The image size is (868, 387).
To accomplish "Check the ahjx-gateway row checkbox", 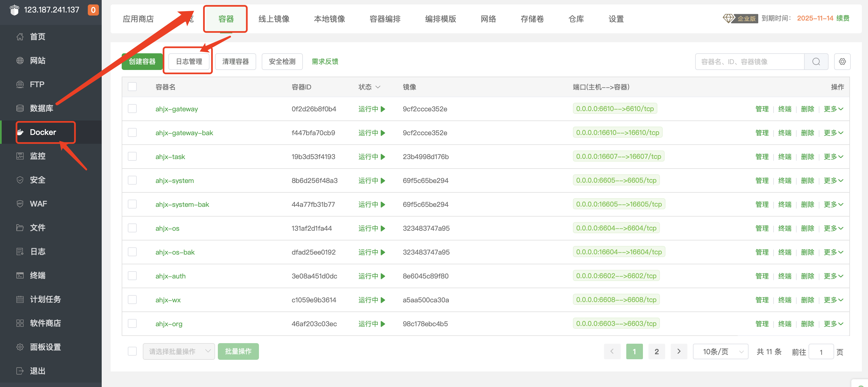I will (132, 109).
